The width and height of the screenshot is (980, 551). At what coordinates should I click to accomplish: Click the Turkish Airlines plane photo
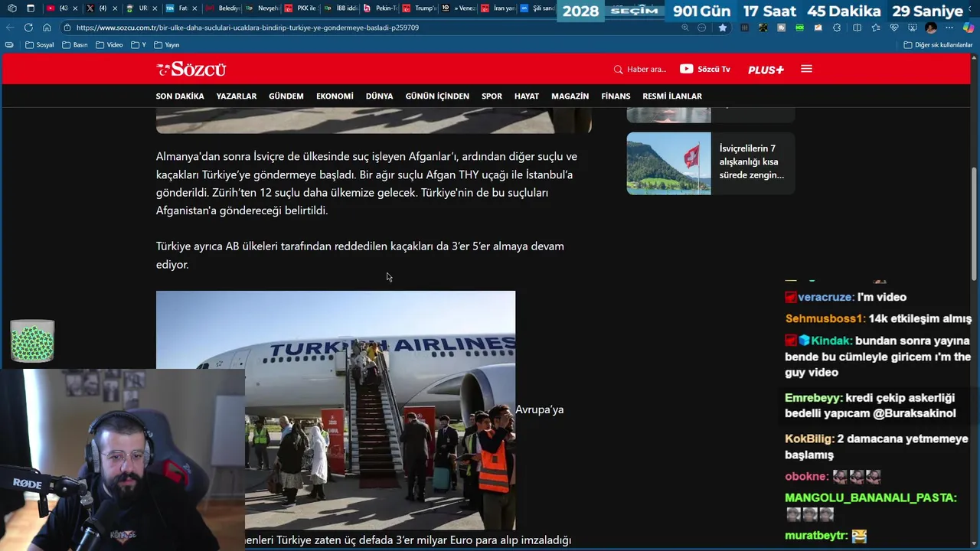click(x=335, y=409)
